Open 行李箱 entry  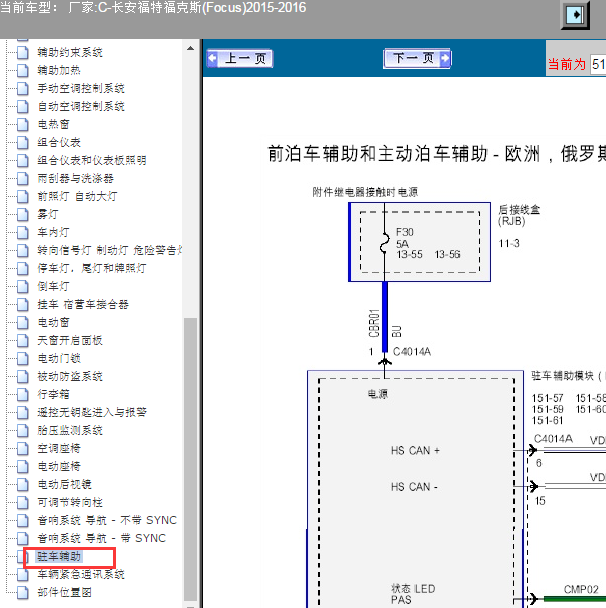[x=54, y=394]
